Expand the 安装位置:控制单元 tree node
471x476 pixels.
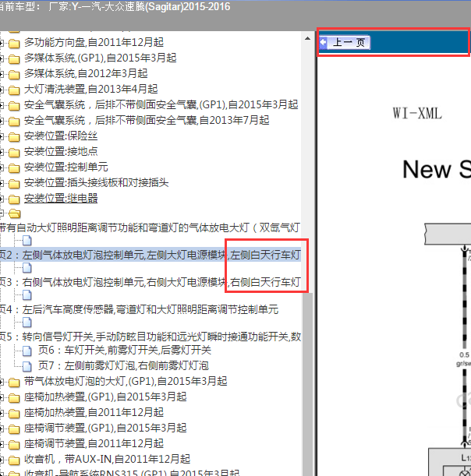(x=2, y=167)
